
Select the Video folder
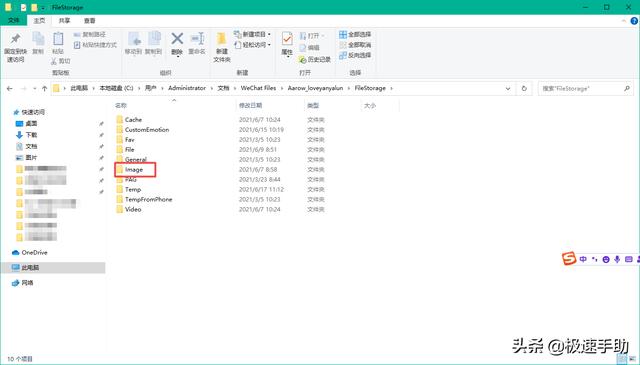pyautogui.click(x=133, y=209)
